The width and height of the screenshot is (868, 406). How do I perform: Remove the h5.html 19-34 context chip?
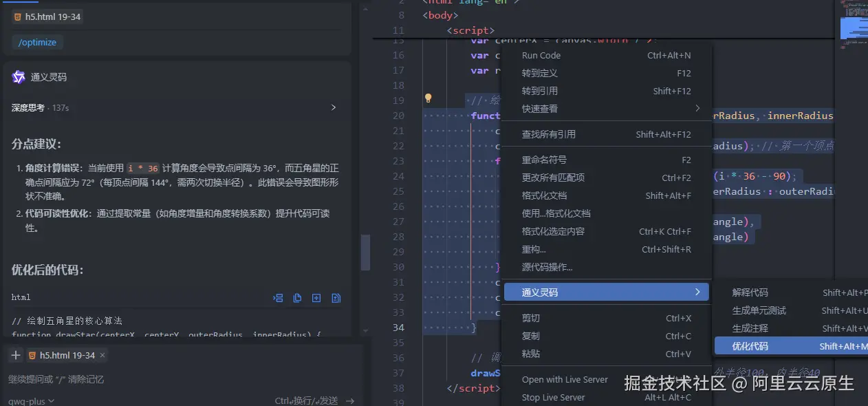click(x=102, y=355)
